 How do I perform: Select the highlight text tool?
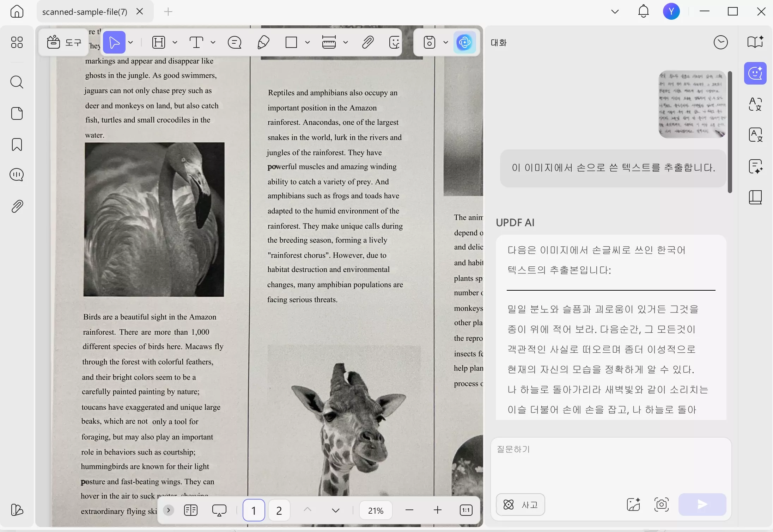(159, 42)
